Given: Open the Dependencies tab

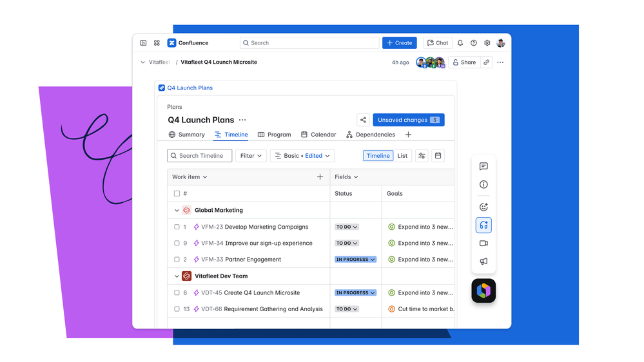Looking at the screenshot, I should coord(371,135).
